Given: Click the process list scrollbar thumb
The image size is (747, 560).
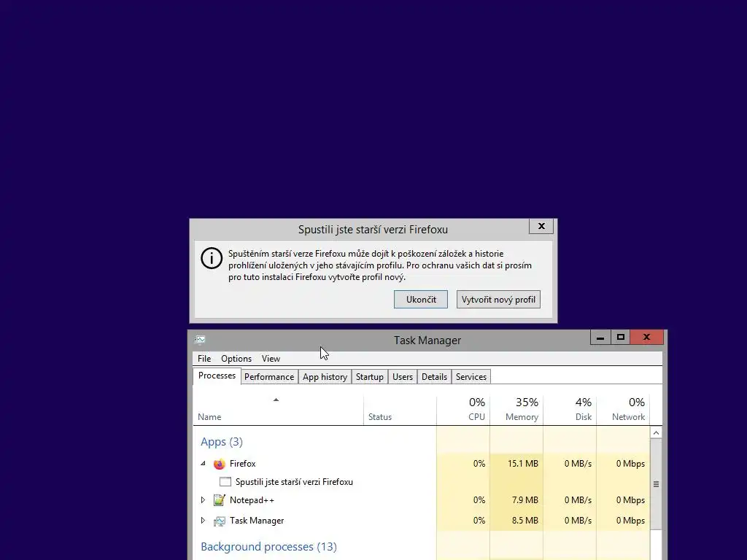Looking at the screenshot, I should click(656, 484).
